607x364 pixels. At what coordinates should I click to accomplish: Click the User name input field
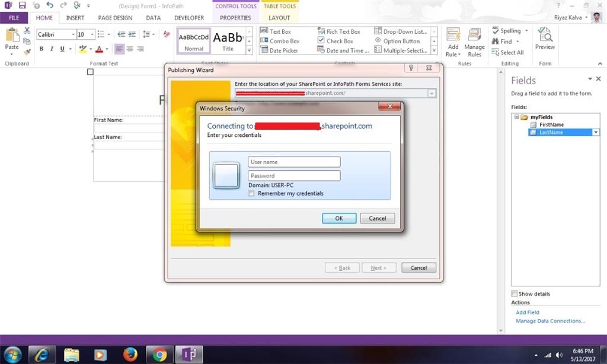coord(294,162)
